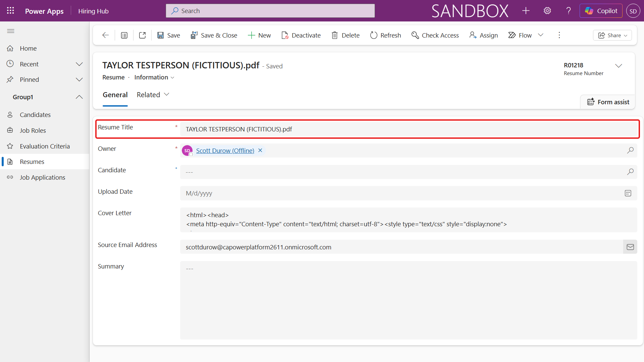
Task: Open the Upload Date calendar picker
Action: [628, 193]
